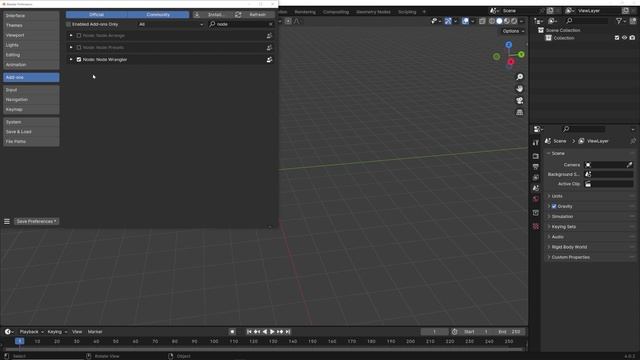Switch perspective/orthographic grid icon
Screen dimensions: 640x360
coord(520,112)
